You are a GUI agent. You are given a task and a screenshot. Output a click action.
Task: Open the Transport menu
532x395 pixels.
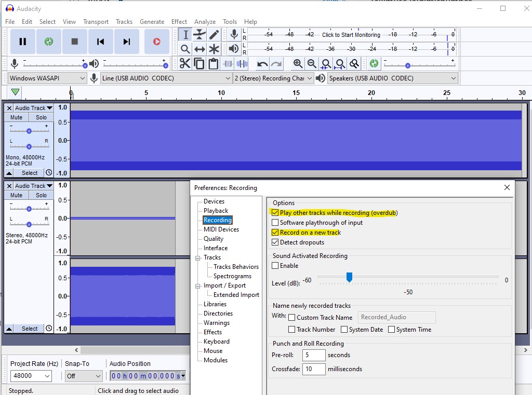(x=96, y=22)
